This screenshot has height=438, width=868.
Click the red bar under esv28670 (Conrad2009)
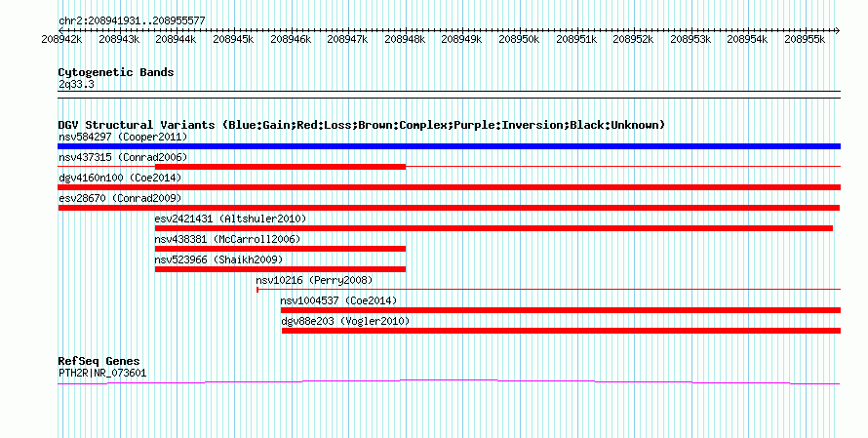coord(449,208)
